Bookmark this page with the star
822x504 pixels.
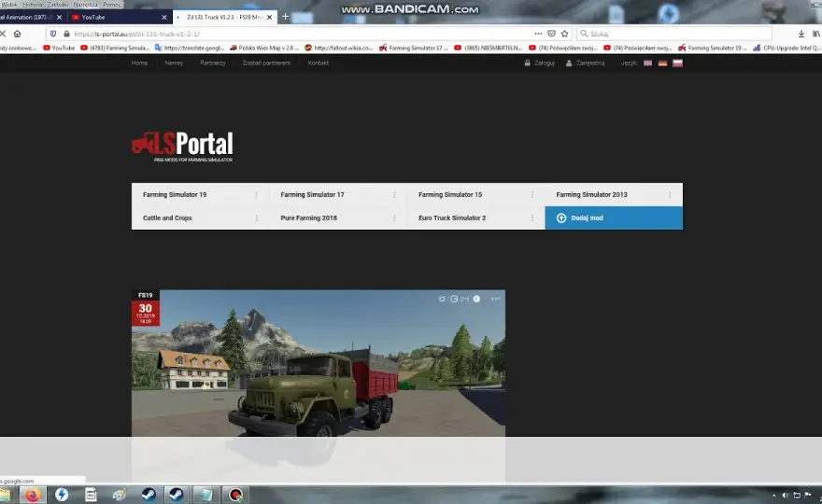[564, 34]
